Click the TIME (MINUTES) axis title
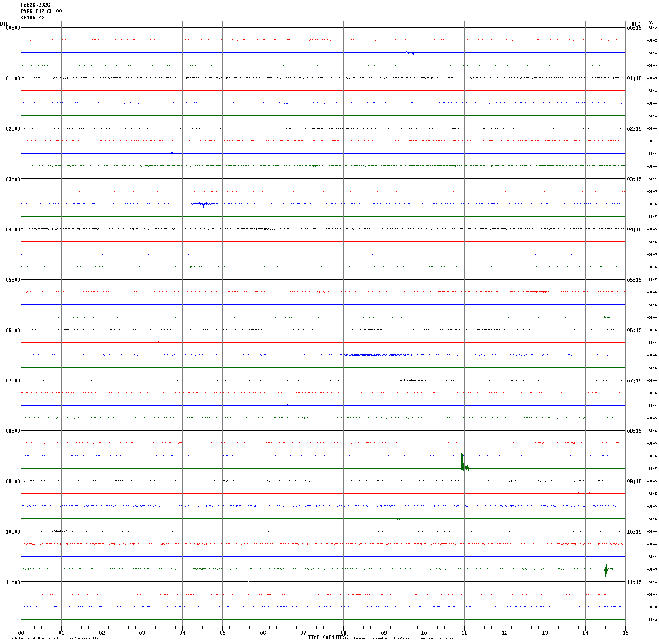The image size is (659, 644). coord(328,637)
